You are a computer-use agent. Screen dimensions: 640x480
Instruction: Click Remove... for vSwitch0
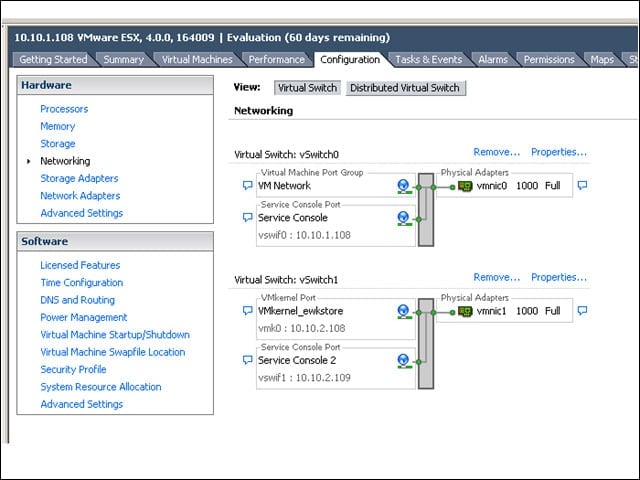click(497, 152)
